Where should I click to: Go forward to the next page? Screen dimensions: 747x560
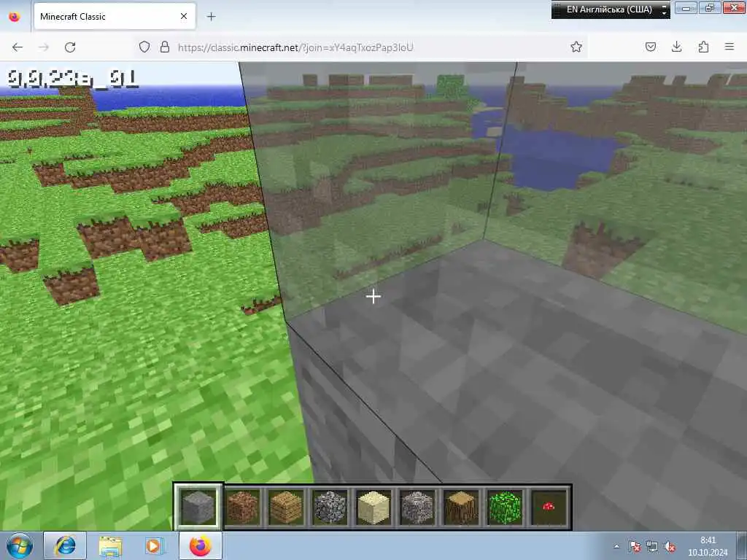coord(43,47)
